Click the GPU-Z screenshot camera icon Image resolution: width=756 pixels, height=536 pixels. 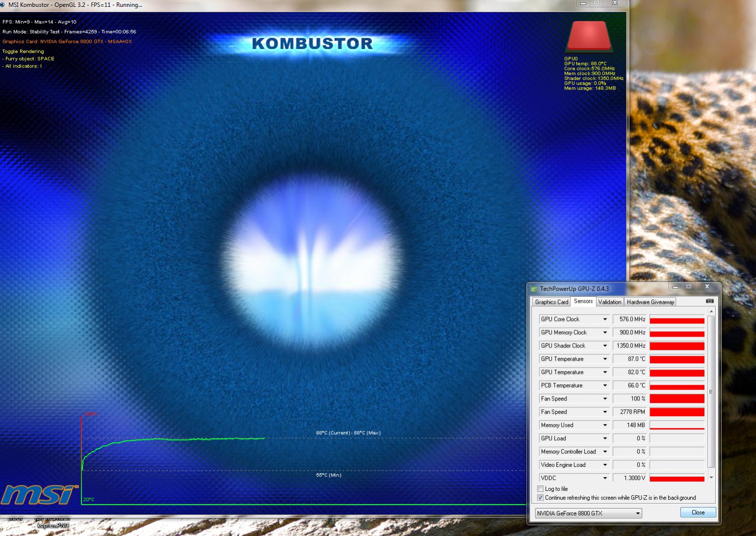(x=709, y=301)
